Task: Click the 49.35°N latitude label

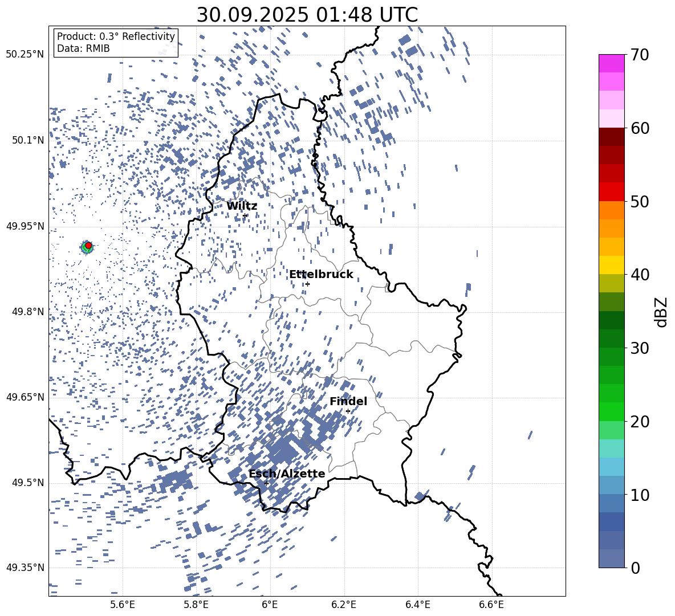Action: pyautogui.click(x=25, y=568)
